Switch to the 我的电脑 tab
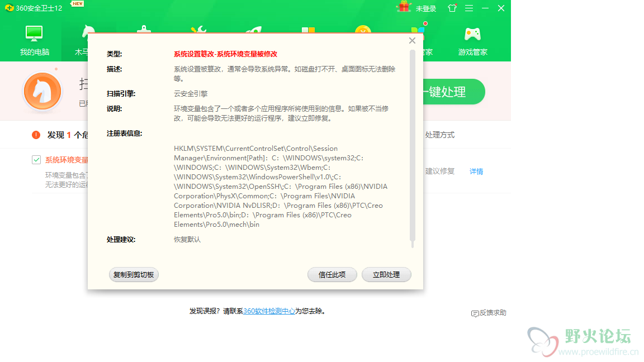 click(35, 40)
